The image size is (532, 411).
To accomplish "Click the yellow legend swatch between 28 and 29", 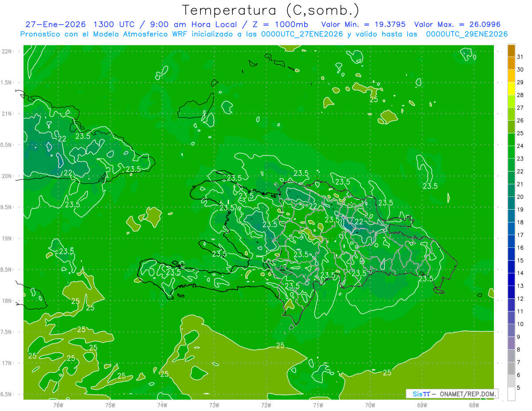I will point(511,89).
